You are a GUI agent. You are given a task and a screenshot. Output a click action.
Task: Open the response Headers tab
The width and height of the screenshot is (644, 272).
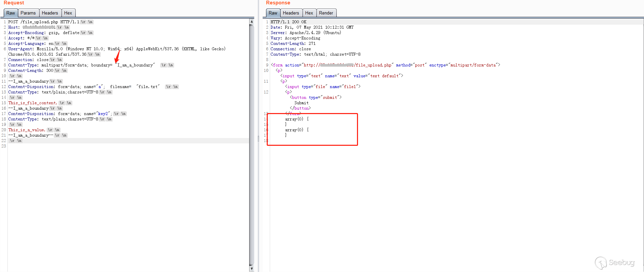tap(291, 13)
